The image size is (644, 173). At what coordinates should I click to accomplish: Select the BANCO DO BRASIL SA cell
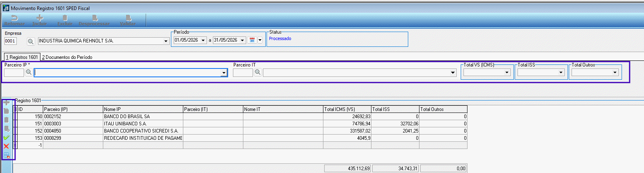[143, 117]
